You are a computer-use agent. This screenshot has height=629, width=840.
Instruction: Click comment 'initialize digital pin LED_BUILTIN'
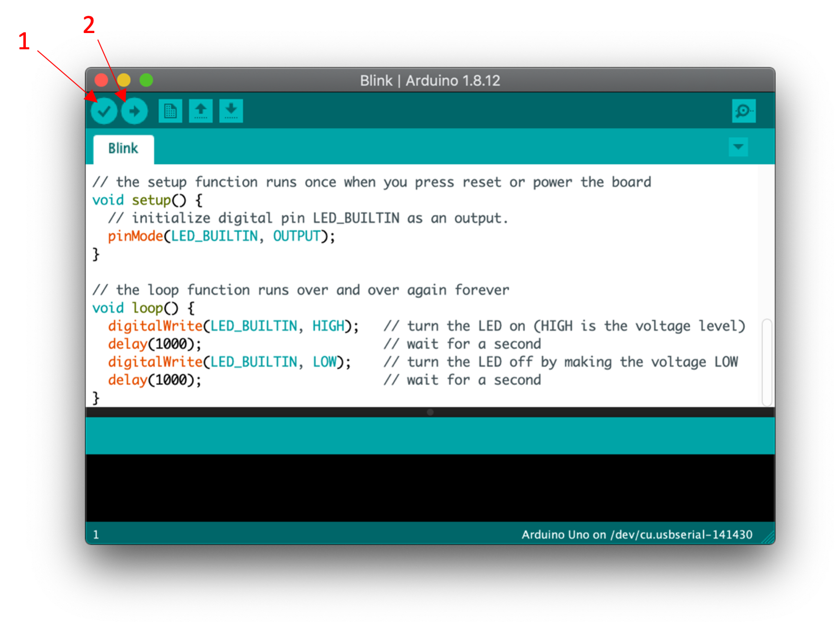266,218
